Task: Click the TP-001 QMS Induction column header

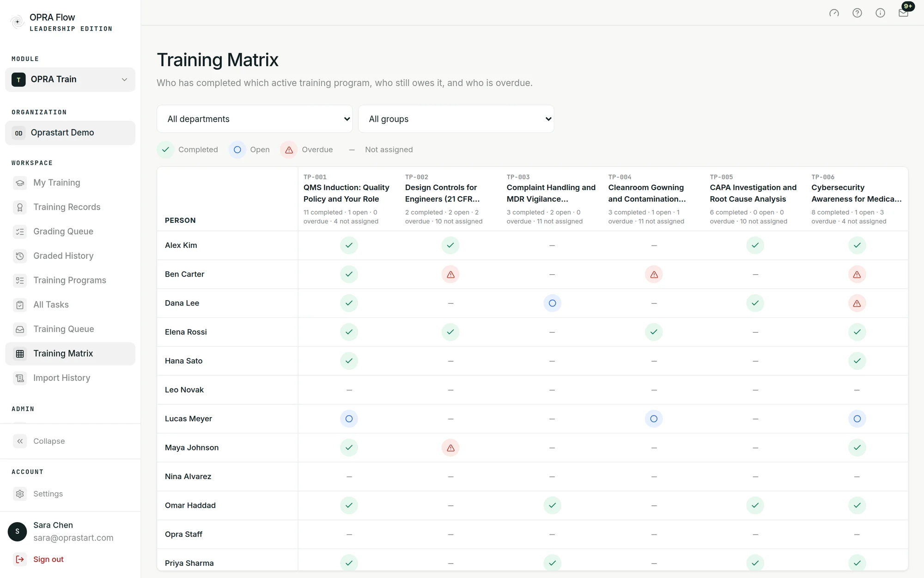Action: pos(349,199)
